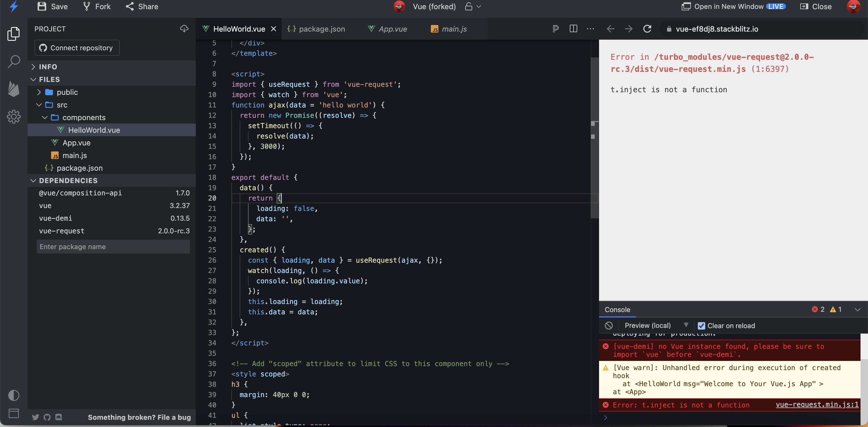Open the Firebase deploy sidebar icon
868x427 pixels.
[13, 89]
